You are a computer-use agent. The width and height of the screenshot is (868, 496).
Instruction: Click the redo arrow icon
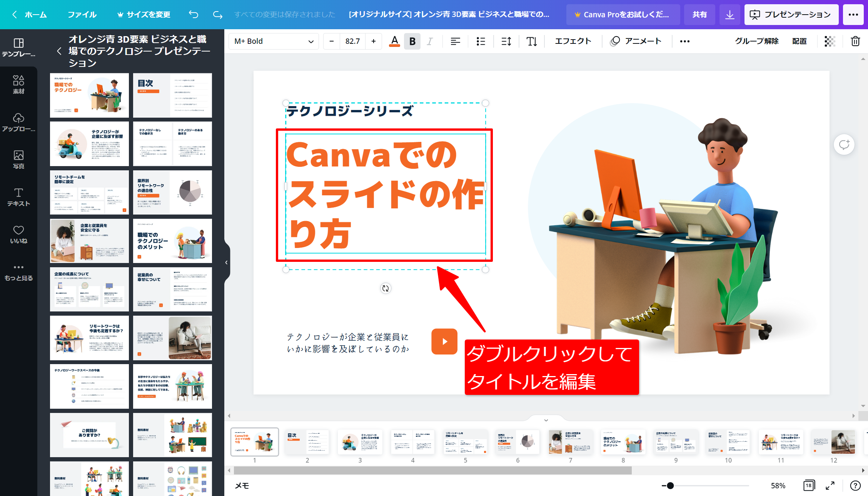coord(218,15)
